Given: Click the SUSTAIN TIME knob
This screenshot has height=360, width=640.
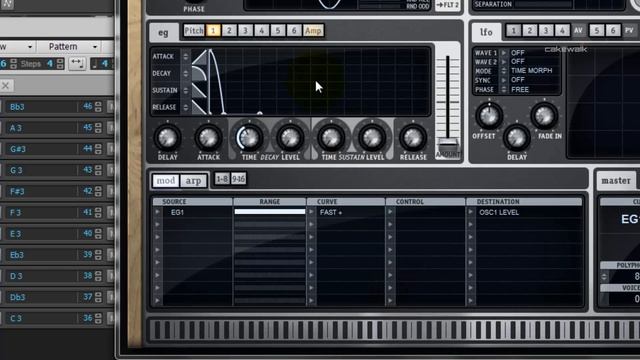Looking at the screenshot, I should pos(331,138).
